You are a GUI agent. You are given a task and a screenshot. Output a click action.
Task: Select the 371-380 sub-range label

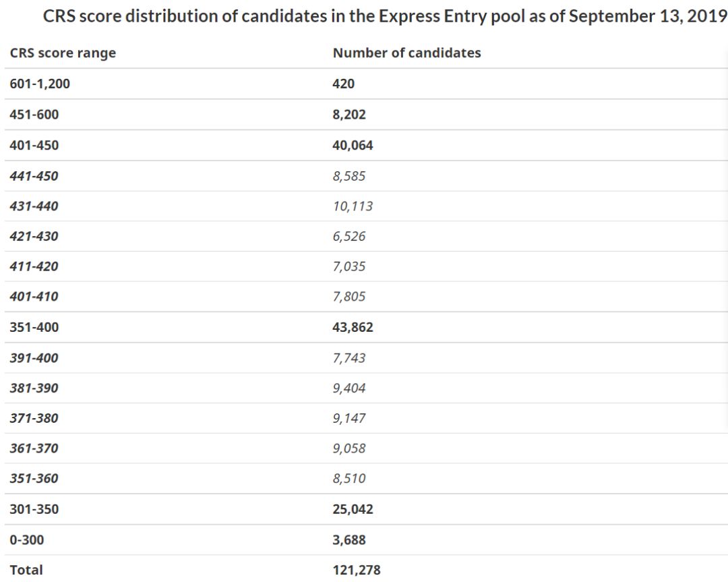pyautogui.click(x=34, y=418)
